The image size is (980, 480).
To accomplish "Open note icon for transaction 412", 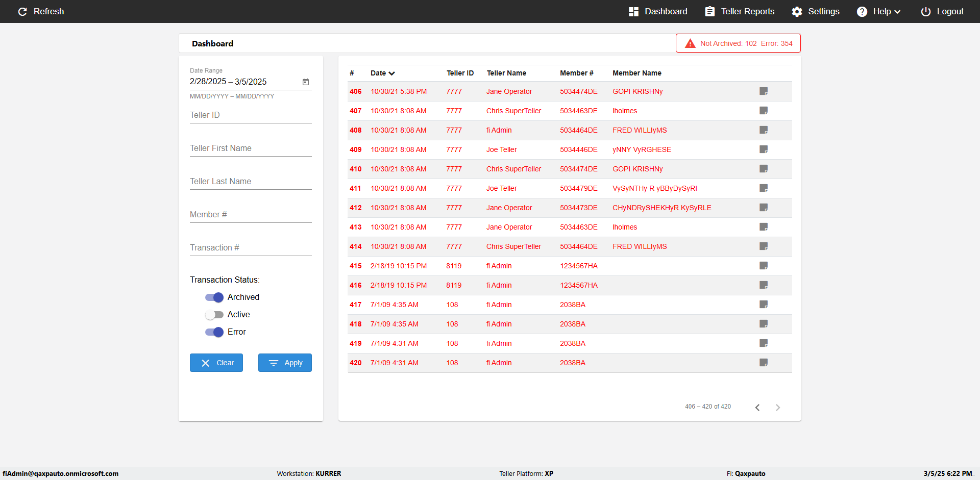I will pos(764,208).
